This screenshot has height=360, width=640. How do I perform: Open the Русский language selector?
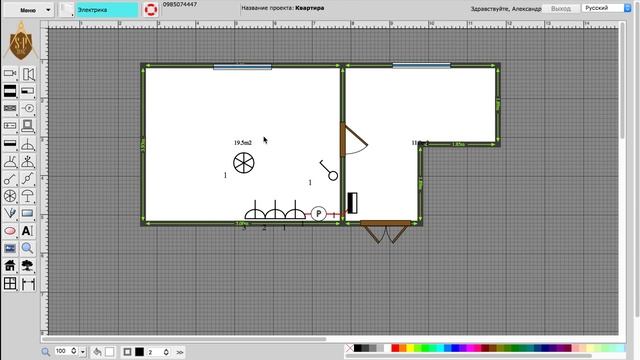point(607,8)
